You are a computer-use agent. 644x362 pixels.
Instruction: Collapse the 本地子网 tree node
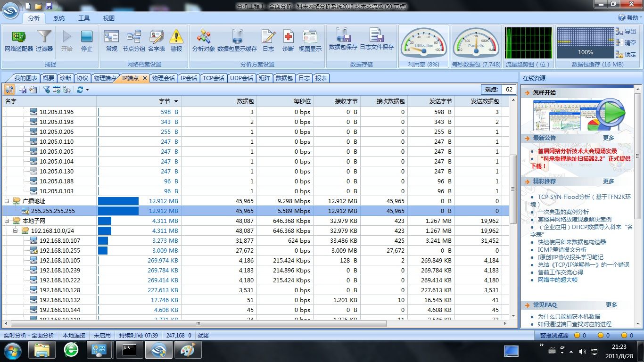[7, 221]
